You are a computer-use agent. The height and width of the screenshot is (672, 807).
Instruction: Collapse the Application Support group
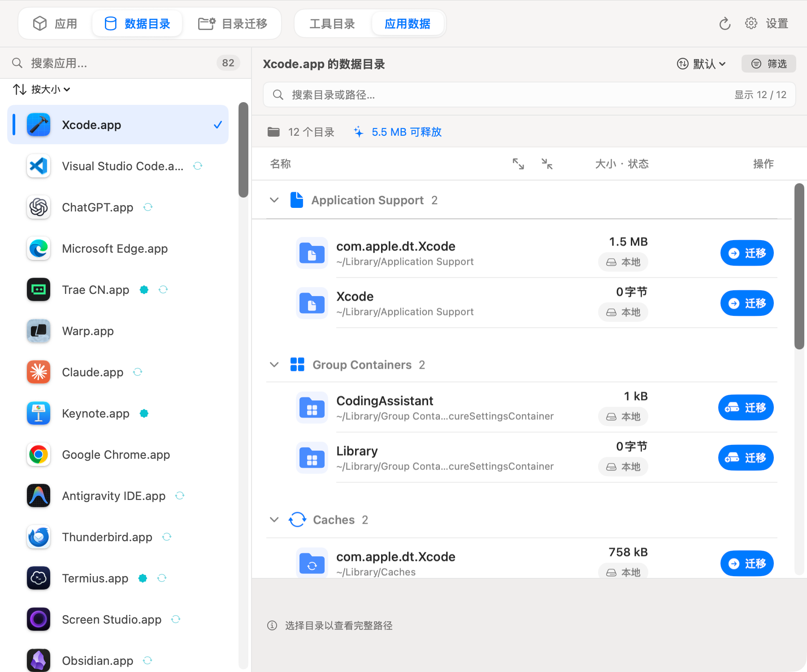point(274,200)
